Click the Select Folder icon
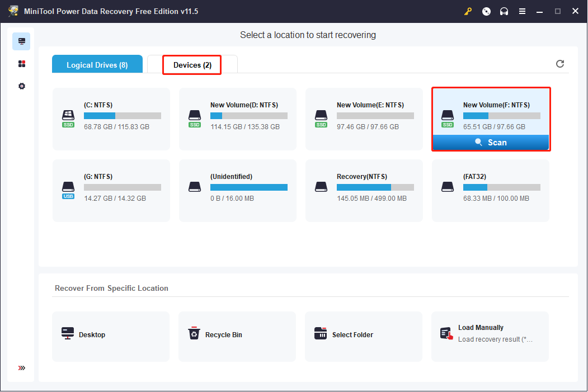The height and width of the screenshot is (392, 588). 321,333
